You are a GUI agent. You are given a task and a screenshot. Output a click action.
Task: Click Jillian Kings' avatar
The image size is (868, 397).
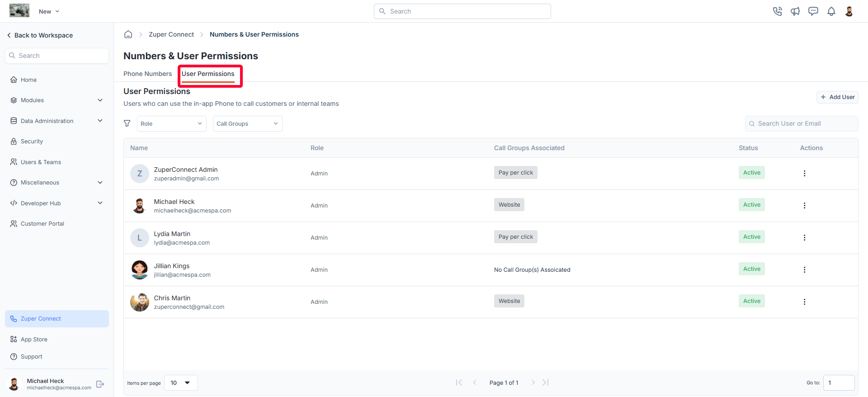point(140,270)
